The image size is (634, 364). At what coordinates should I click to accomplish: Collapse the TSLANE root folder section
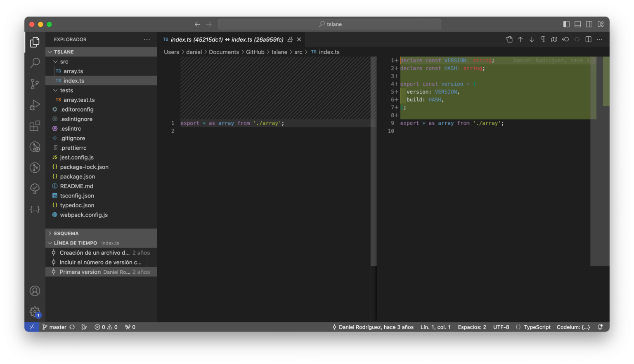[x=101, y=52]
